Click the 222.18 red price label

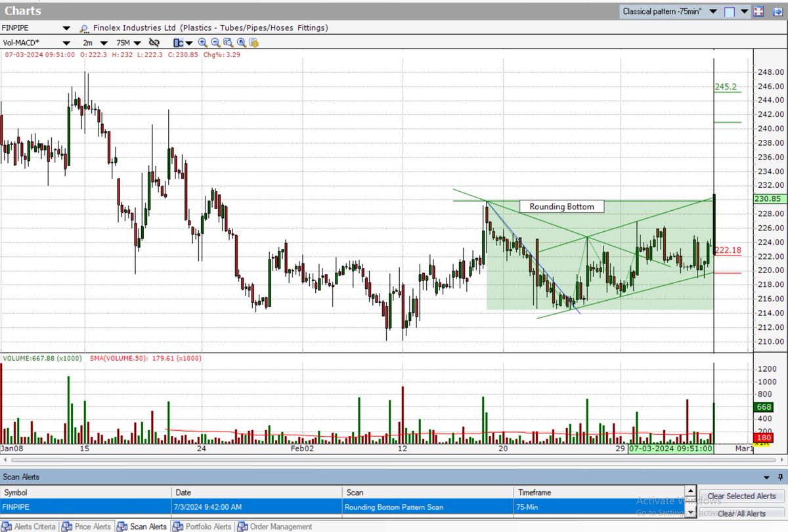coord(728,250)
